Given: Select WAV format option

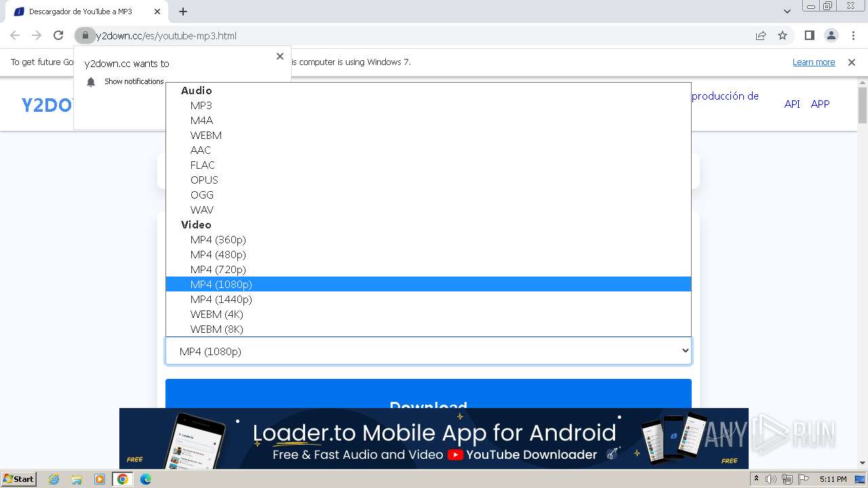Looking at the screenshot, I should (429, 209).
